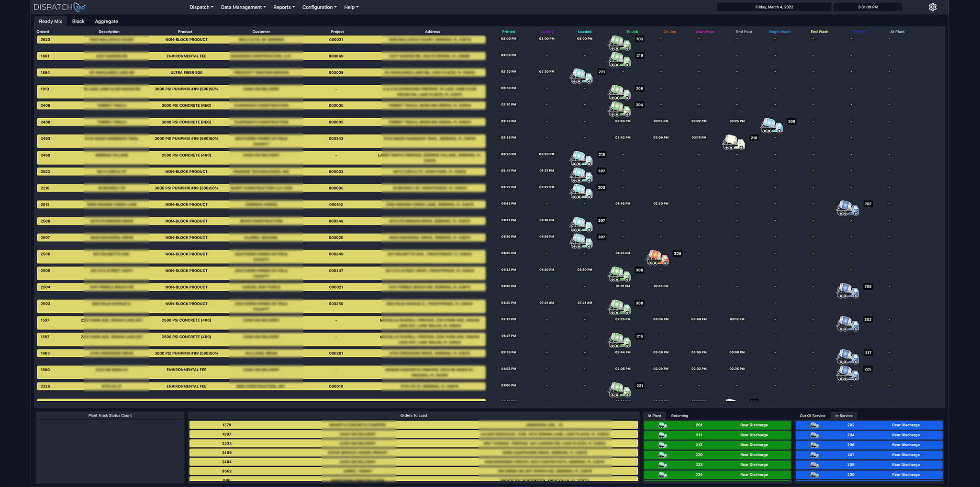This screenshot has width=980, height=487.
Task: Expand the Reports dropdown menu
Action: 284,7
